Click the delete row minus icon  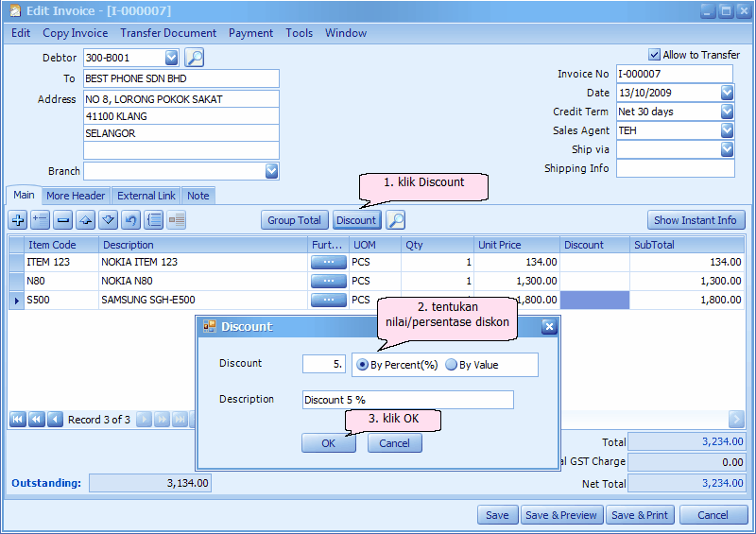pos(62,220)
